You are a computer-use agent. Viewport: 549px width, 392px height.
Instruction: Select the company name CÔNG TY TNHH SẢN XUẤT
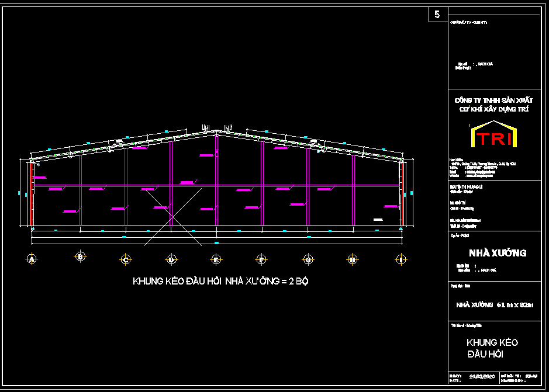point(493,100)
